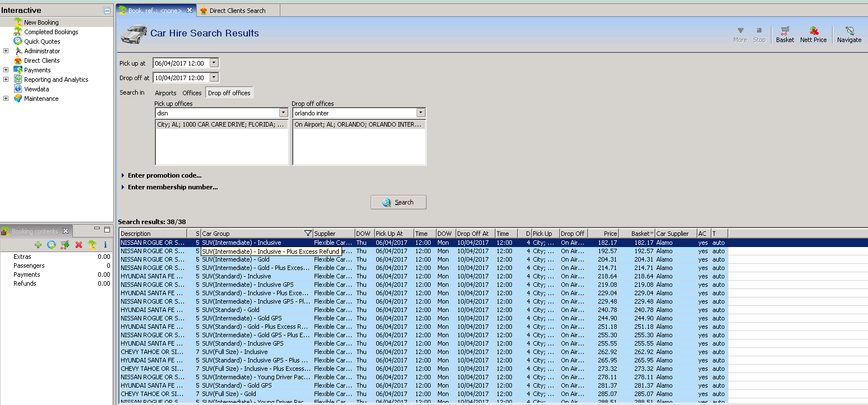Click the shopping cart arrow icon in Booking contents

pyautogui.click(x=65, y=245)
